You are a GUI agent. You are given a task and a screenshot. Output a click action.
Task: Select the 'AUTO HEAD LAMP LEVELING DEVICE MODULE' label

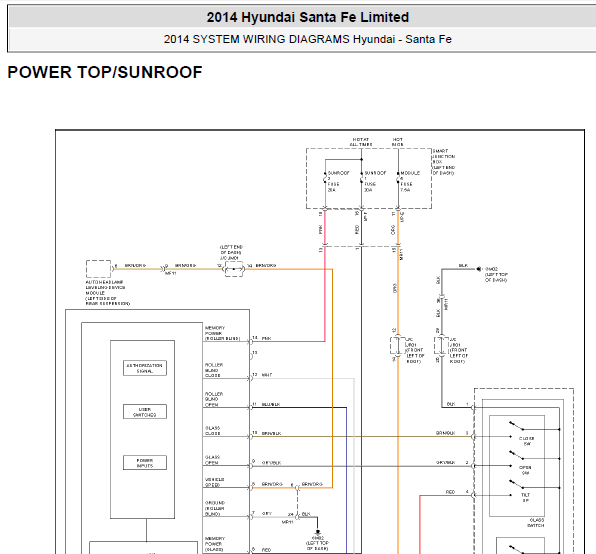(108, 293)
